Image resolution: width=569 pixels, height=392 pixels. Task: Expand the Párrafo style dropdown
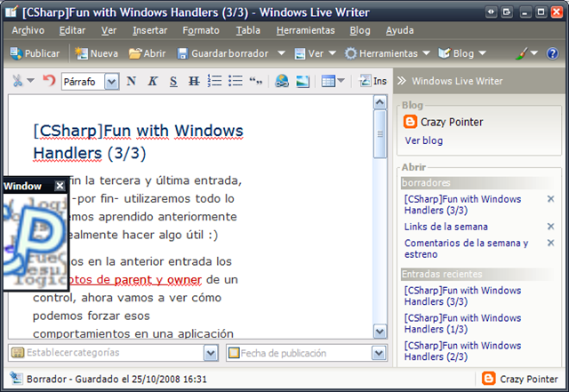point(111,82)
